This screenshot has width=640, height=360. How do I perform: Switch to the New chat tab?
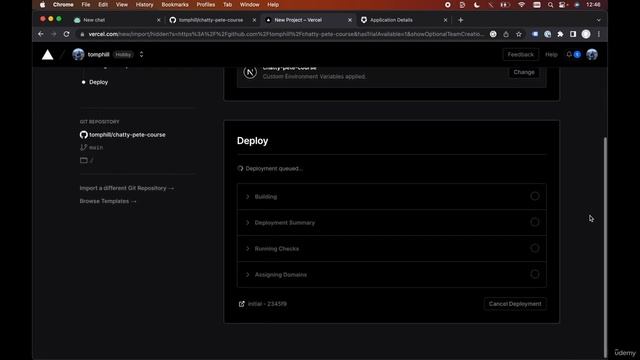pyautogui.click(x=118, y=20)
